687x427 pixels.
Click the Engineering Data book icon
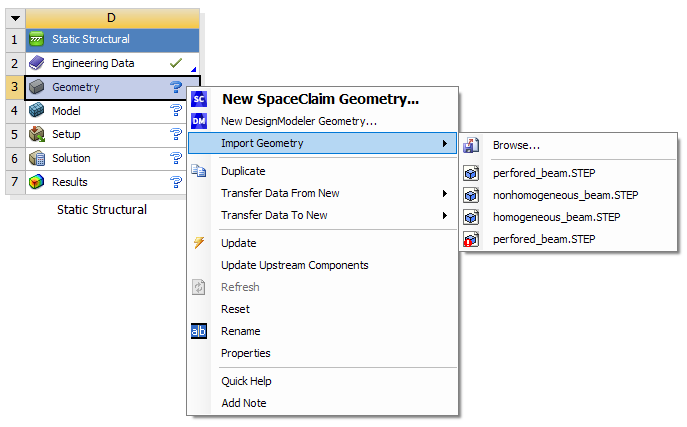point(36,63)
